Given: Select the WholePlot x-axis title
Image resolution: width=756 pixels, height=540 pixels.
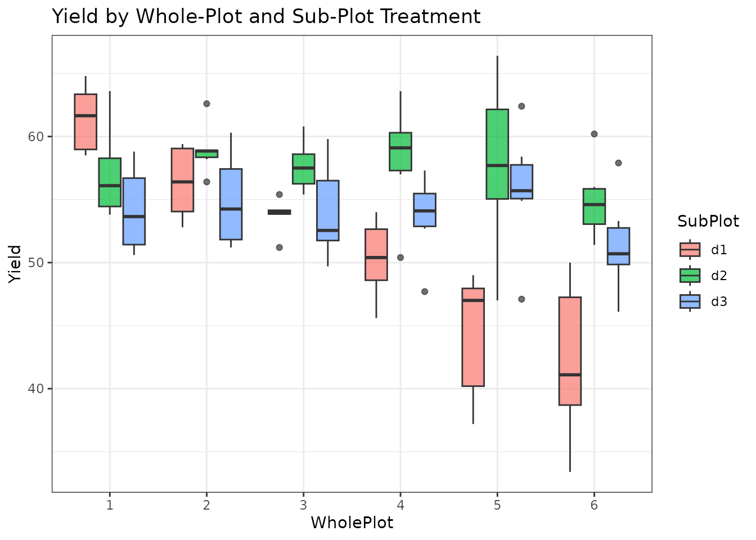Looking at the screenshot, I should 352,523.
